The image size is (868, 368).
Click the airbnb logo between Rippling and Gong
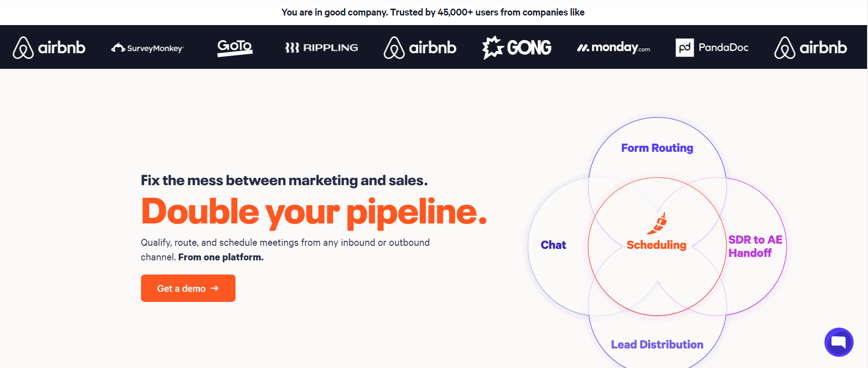[x=420, y=47]
